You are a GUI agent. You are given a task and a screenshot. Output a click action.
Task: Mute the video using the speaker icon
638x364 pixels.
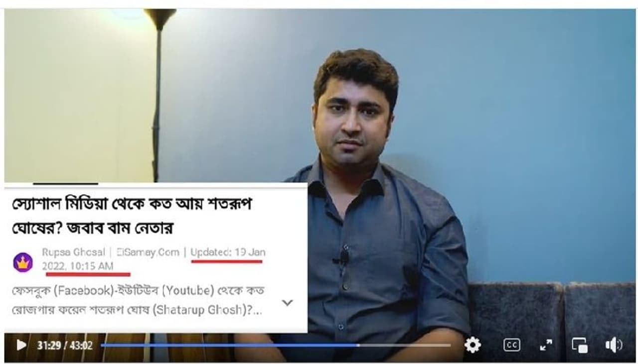point(614,345)
